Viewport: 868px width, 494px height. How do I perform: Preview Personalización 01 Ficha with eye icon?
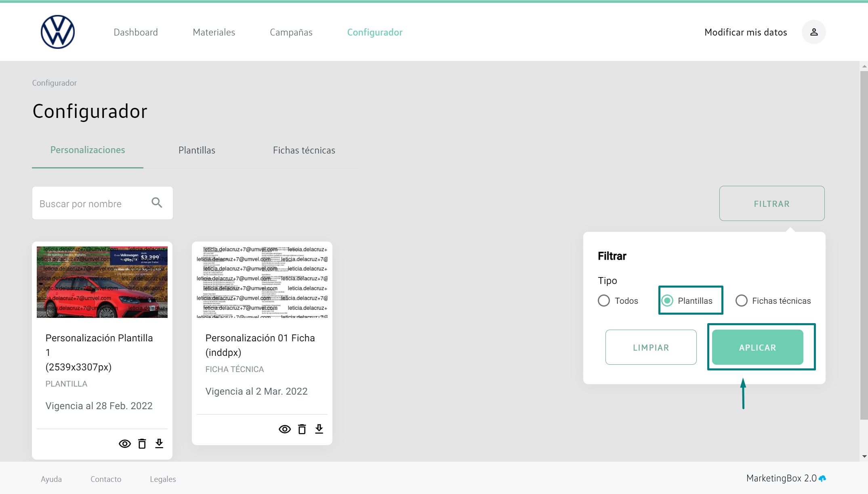tap(285, 429)
